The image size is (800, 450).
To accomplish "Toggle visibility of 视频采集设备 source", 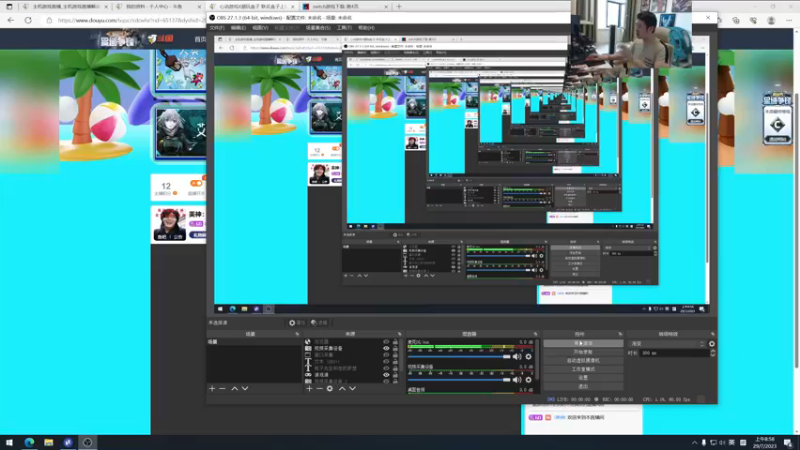I will pyautogui.click(x=386, y=348).
